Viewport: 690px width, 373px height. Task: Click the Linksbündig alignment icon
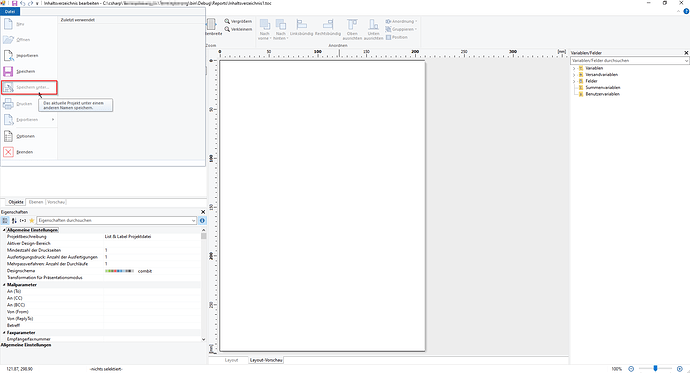[x=301, y=25]
